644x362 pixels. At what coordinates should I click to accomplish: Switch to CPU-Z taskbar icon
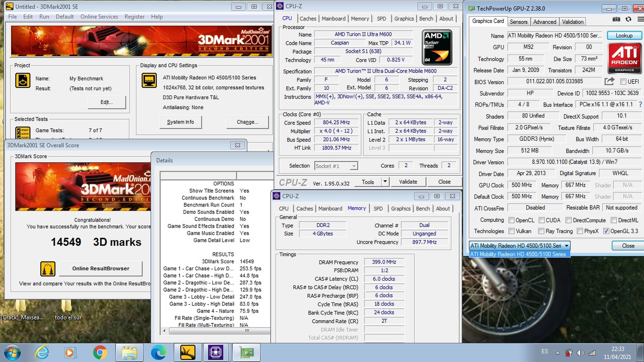pos(216,353)
